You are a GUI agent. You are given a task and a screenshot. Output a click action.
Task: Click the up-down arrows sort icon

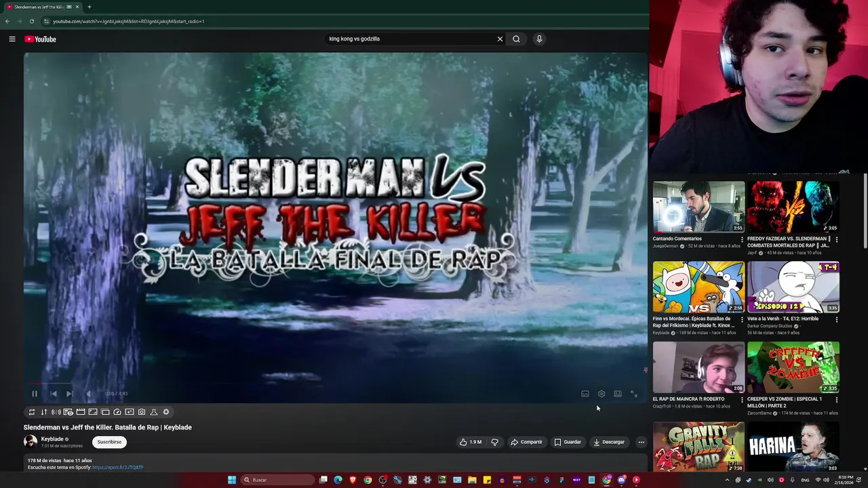coord(44,411)
